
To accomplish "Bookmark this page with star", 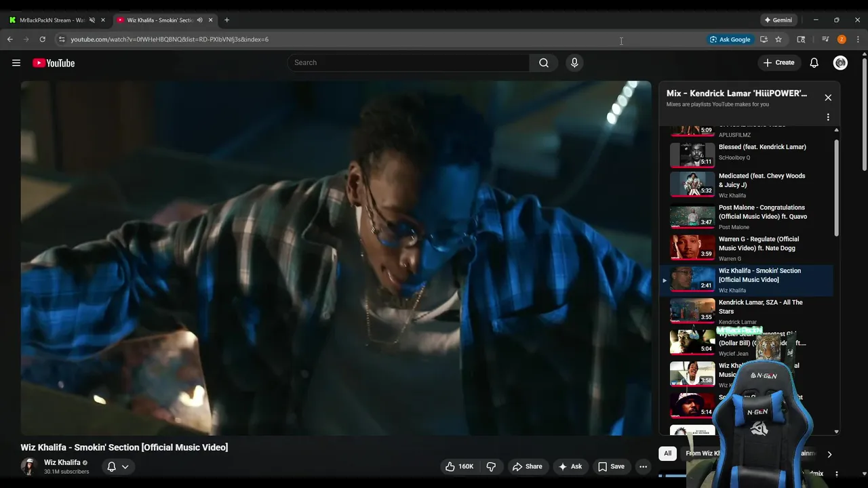I will [778, 39].
